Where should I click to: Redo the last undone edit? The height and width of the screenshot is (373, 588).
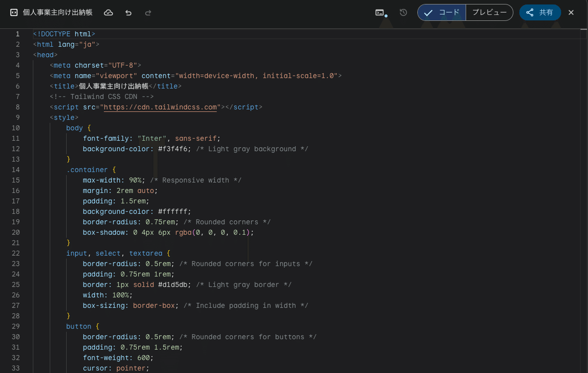(148, 13)
